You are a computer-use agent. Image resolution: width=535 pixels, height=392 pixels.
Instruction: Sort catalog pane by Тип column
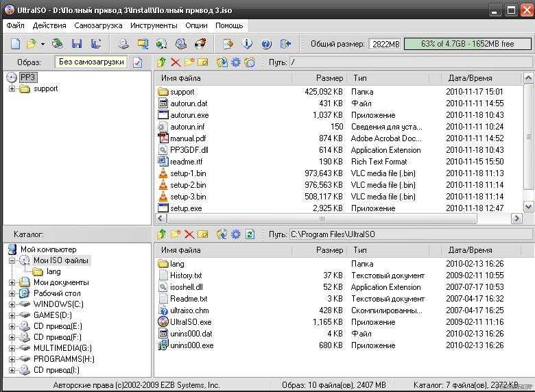click(x=388, y=250)
